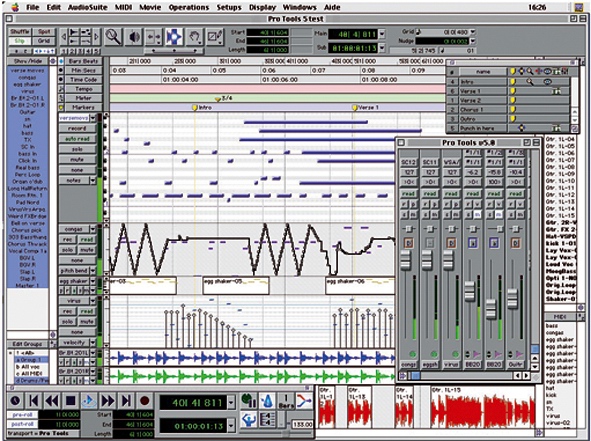Adjust volume fader on congs mixer channel

(x=406, y=260)
